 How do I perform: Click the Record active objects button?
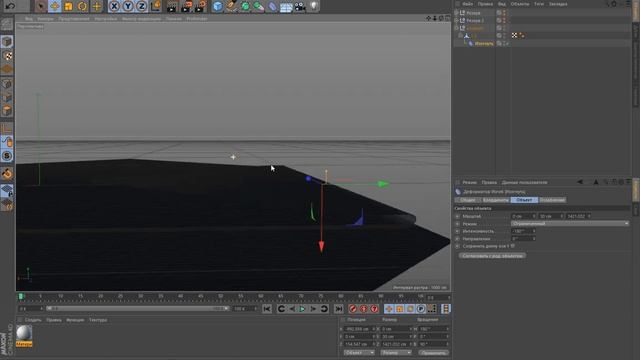[353, 309]
